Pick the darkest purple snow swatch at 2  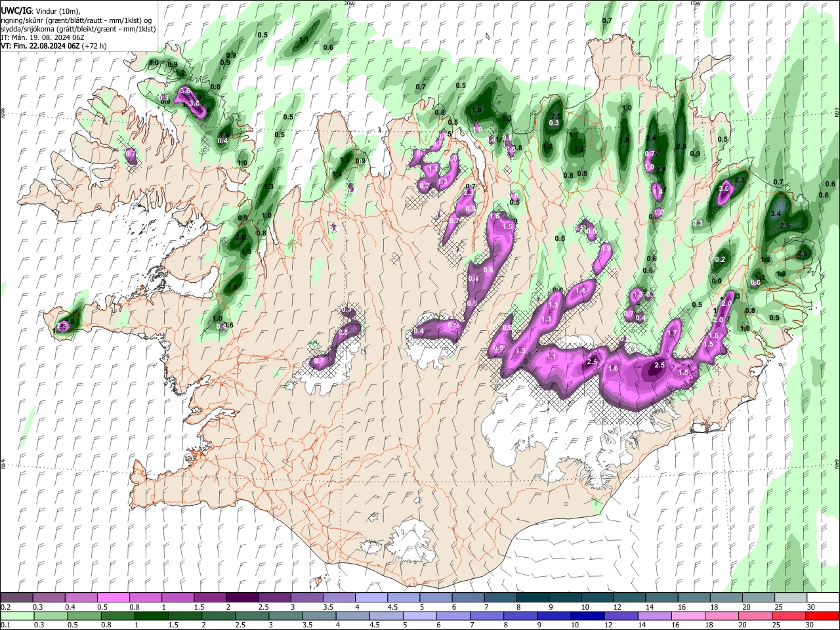click(242, 598)
